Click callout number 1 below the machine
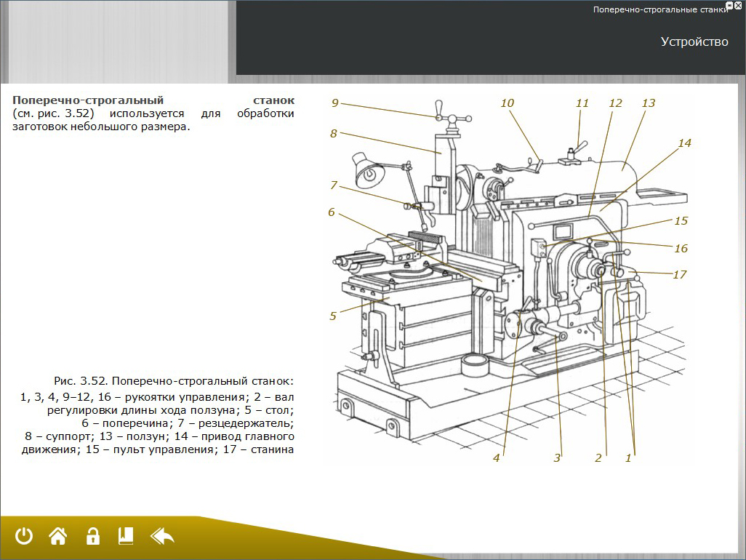The image size is (746, 560). [628, 458]
